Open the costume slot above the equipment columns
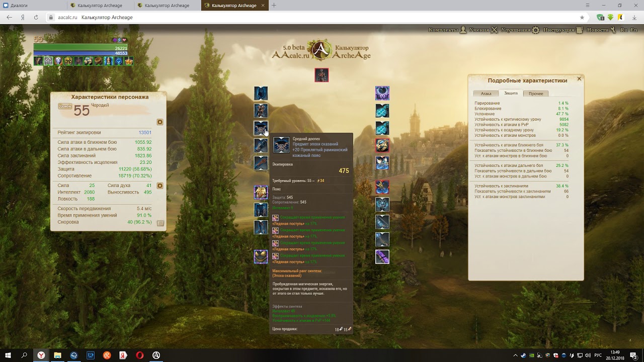 (x=321, y=75)
